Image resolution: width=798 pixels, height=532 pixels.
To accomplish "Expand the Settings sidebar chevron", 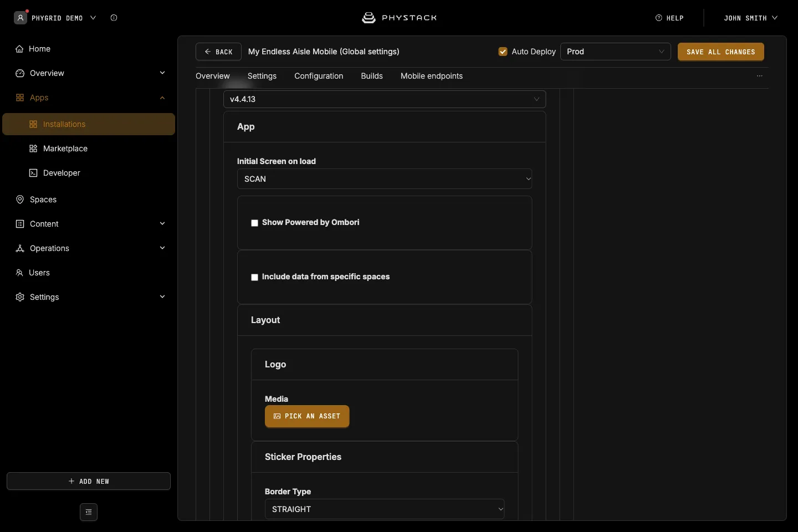I will click(x=162, y=297).
